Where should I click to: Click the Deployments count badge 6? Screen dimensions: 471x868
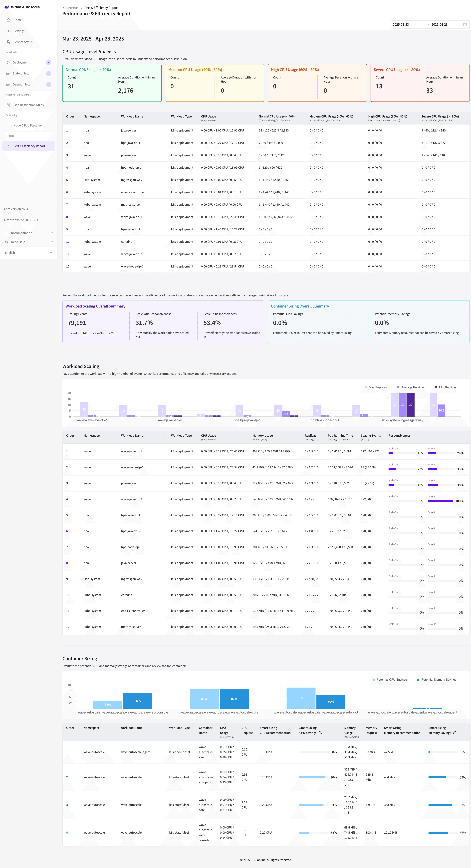point(49,63)
